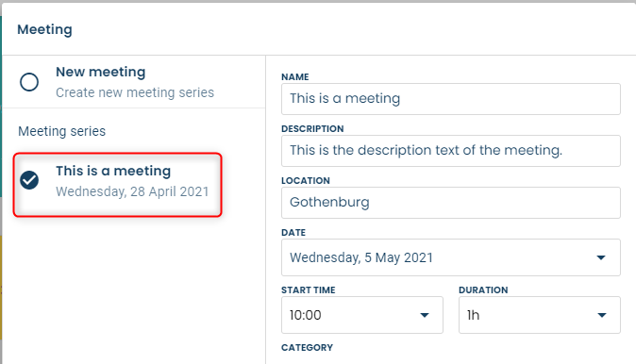Click the CATEGORY field label
636x364 pixels.
(x=307, y=347)
